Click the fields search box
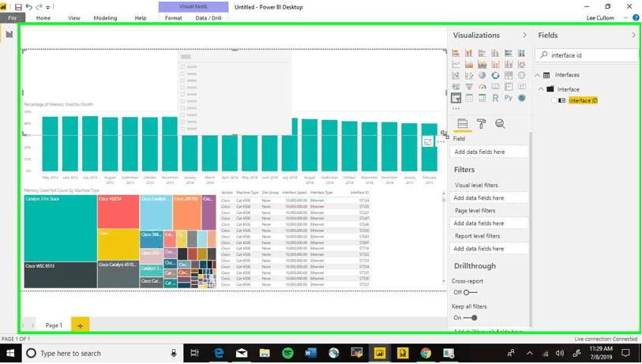 588,55
